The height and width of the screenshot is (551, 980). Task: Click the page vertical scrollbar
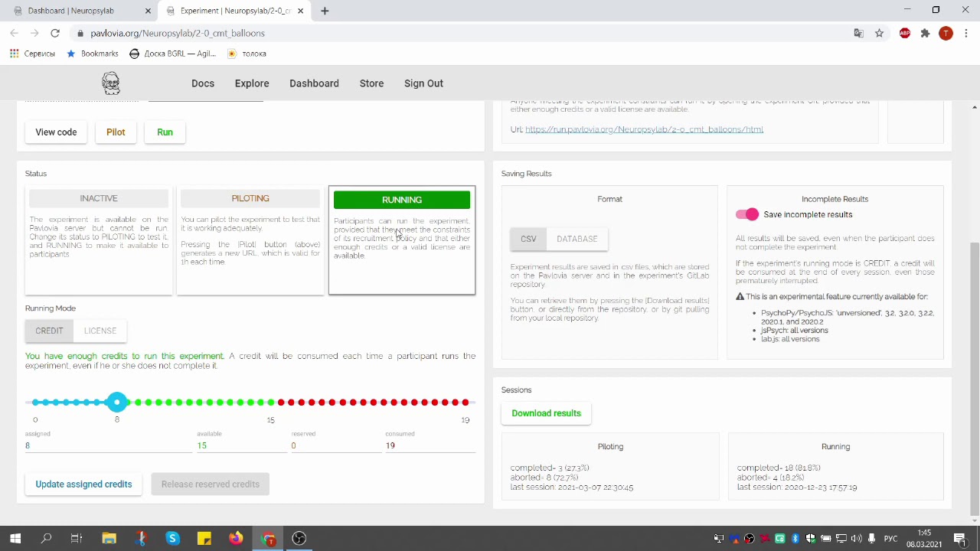point(974,380)
